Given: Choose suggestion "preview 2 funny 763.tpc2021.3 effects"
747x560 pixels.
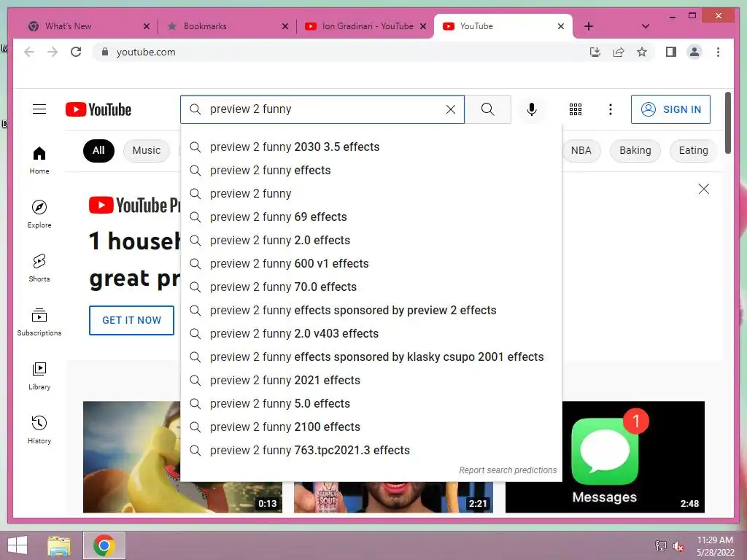Looking at the screenshot, I should pyautogui.click(x=371, y=451).
